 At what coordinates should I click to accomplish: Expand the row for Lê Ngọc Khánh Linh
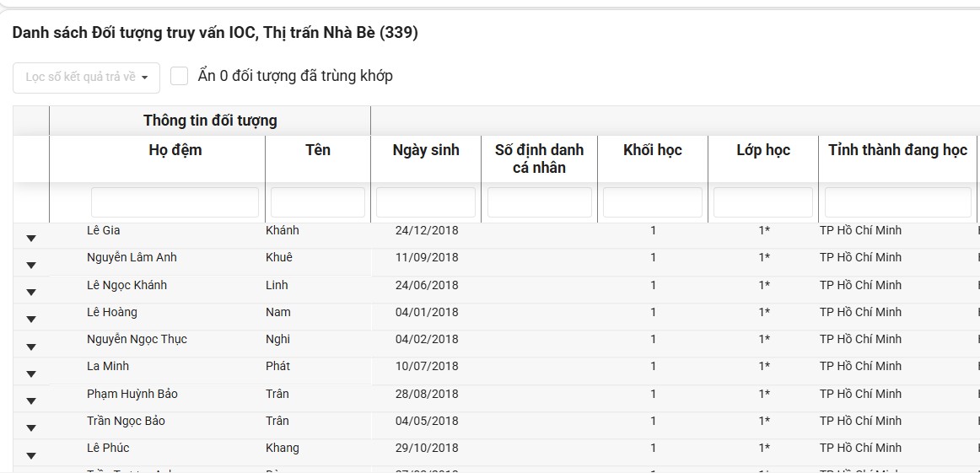31,293
